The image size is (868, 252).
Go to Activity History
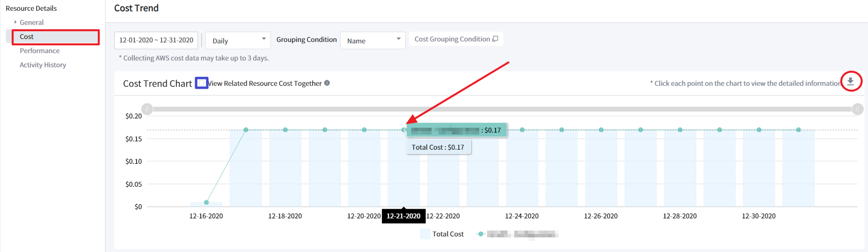(x=43, y=65)
